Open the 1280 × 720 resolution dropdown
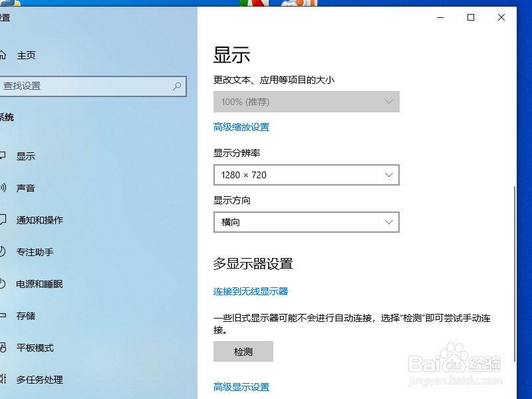Viewport: 532px width, 399px height. pos(307,175)
